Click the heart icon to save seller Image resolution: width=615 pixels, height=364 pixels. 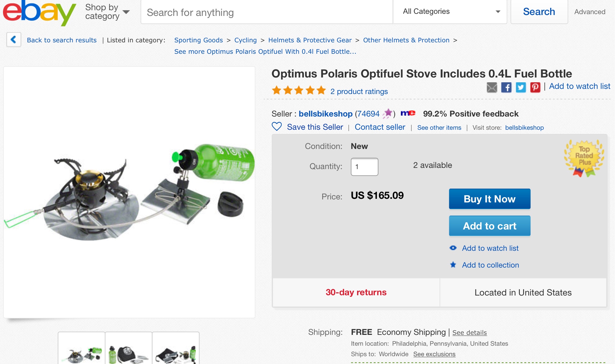coord(277,127)
